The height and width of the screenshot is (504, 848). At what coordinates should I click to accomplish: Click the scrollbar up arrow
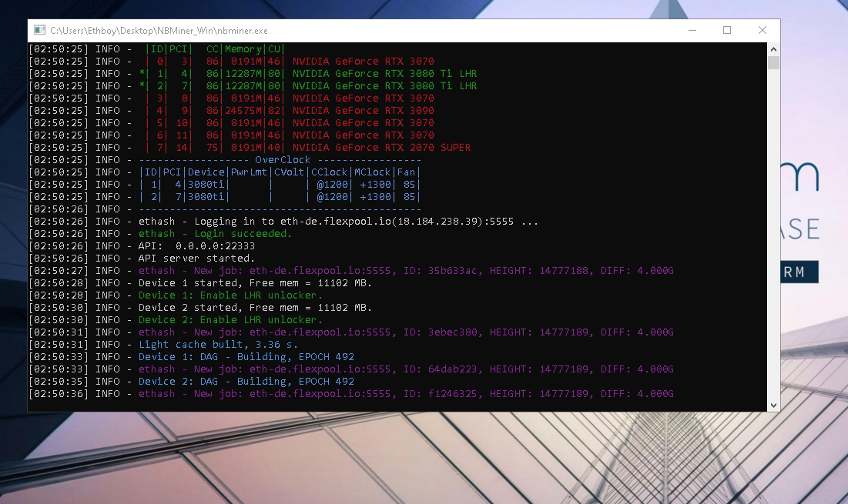point(773,48)
